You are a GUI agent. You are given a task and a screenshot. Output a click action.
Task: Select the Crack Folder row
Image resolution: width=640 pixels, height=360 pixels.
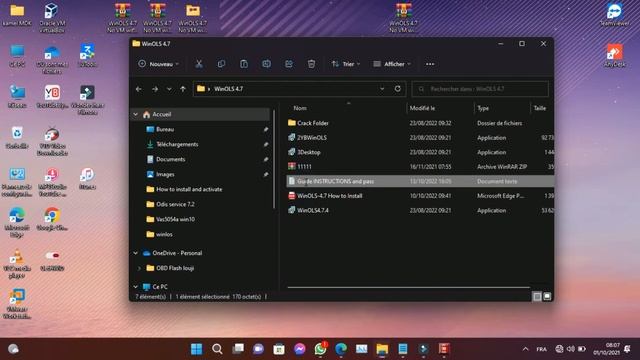420,123
